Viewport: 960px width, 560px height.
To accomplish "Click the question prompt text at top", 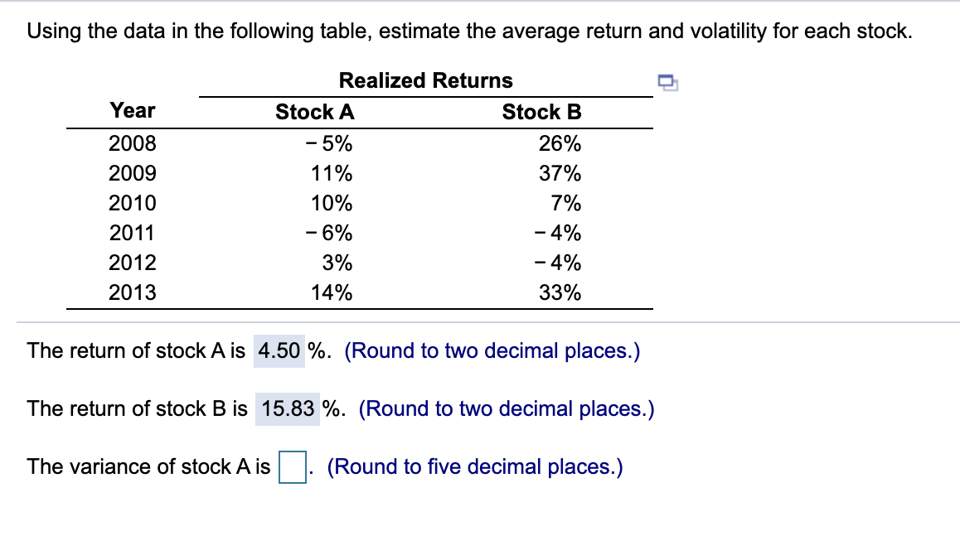I will point(469,31).
